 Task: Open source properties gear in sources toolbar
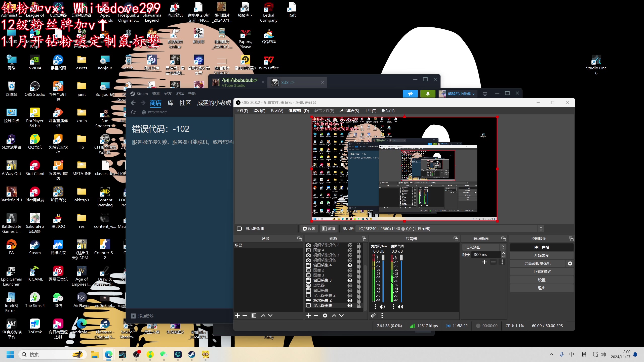pyautogui.click(x=325, y=315)
